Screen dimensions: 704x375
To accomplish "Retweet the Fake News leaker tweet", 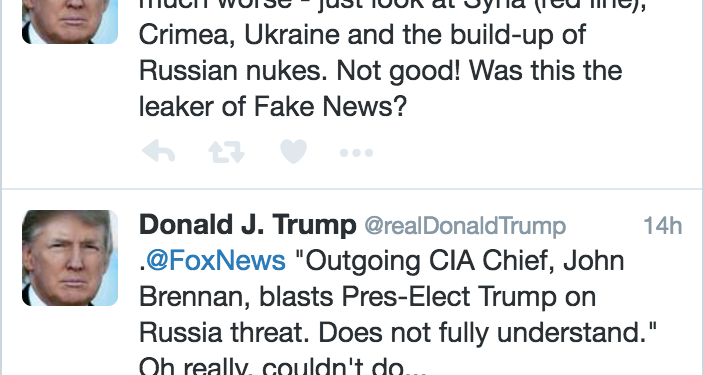I will 226,152.
